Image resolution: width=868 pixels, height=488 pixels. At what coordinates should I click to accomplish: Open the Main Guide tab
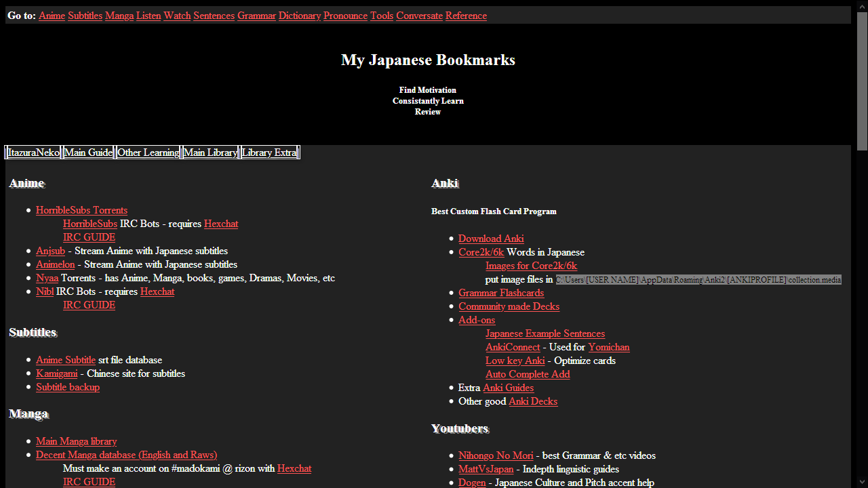point(88,152)
